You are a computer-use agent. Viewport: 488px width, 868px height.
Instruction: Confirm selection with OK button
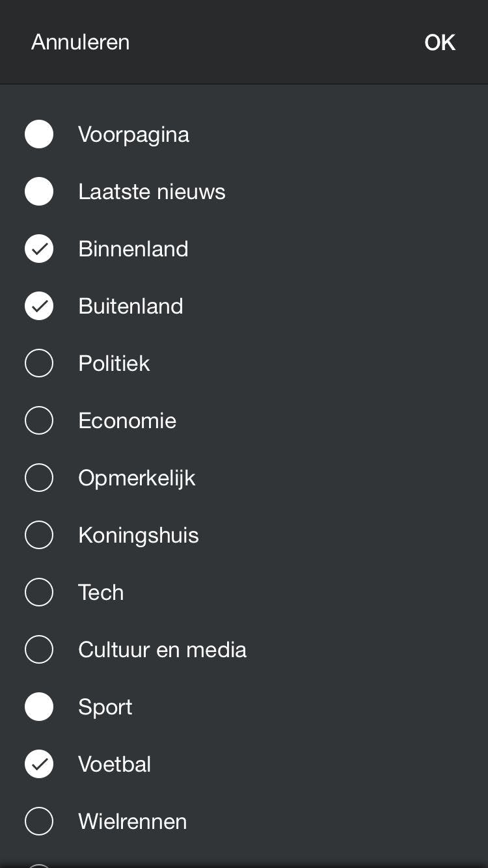(x=439, y=42)
